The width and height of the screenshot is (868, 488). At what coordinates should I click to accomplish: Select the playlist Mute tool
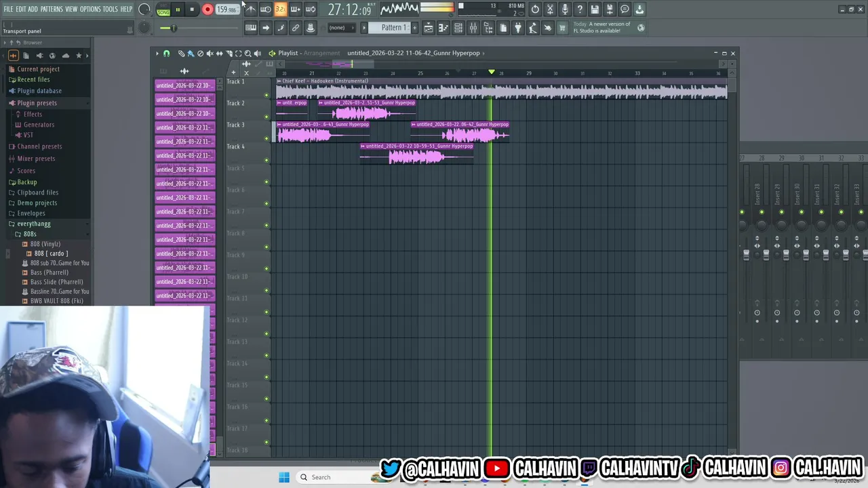[x=210, y=53]
